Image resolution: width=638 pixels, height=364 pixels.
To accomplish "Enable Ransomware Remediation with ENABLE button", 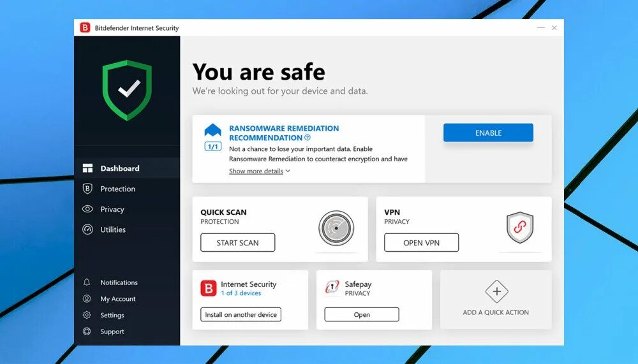I will tap(488, 133).
